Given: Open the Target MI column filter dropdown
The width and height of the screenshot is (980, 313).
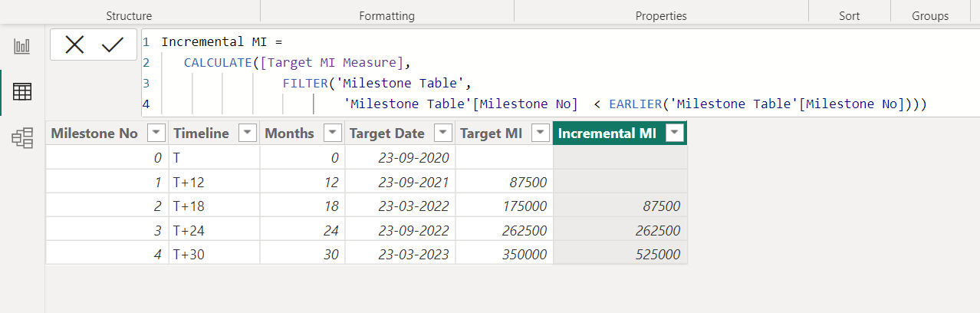Looking at the screenshot, I should click(540, 133).
